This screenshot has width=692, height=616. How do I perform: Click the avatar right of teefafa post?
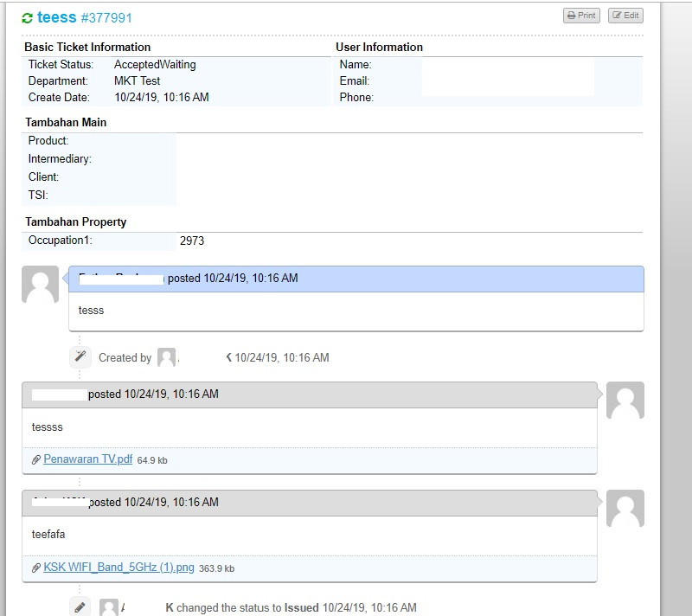point(625,508)
